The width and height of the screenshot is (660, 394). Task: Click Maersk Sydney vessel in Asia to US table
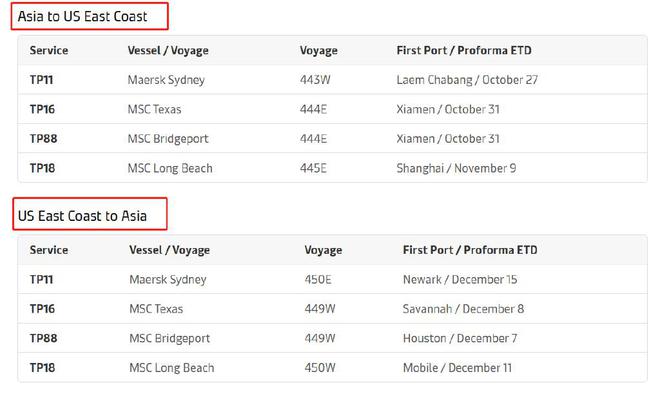(x=166, y=80)
